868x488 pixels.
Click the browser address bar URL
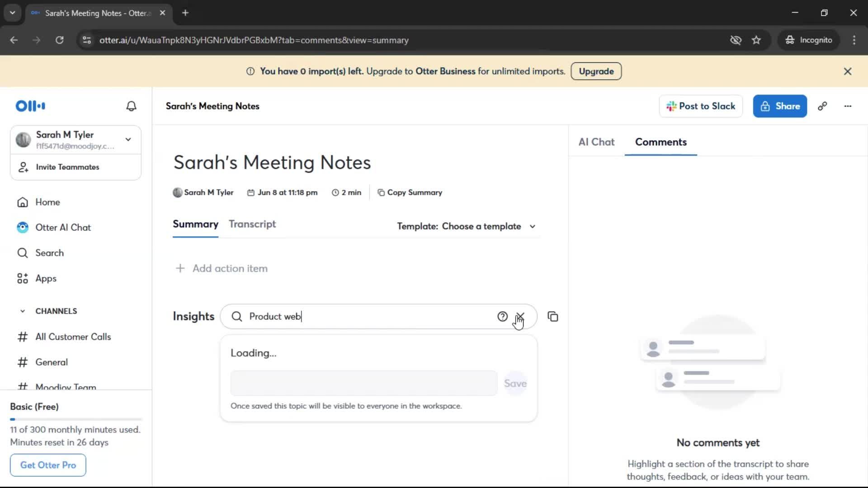[x=254, y=40]
